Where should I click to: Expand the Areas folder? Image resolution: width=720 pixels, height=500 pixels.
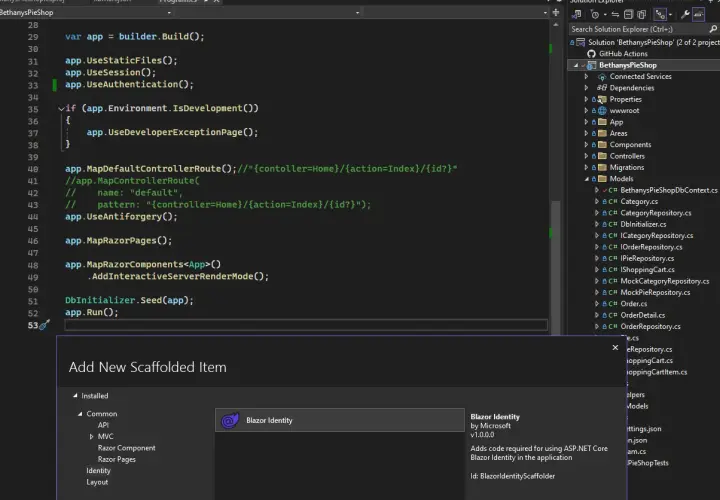[586, 133]
